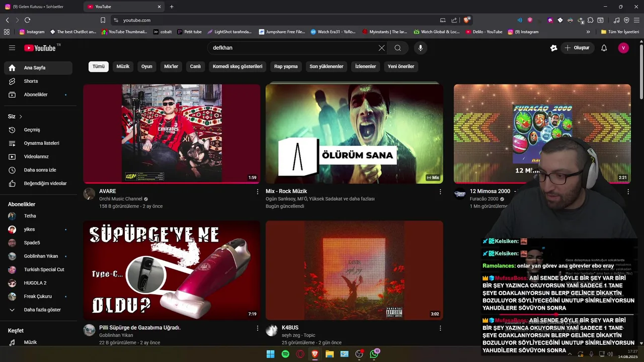Open Tüm Yer İşaretleri bookmarks folder
Screen dimensions: 644x362
pyautogui.click(x=620, y=32)
